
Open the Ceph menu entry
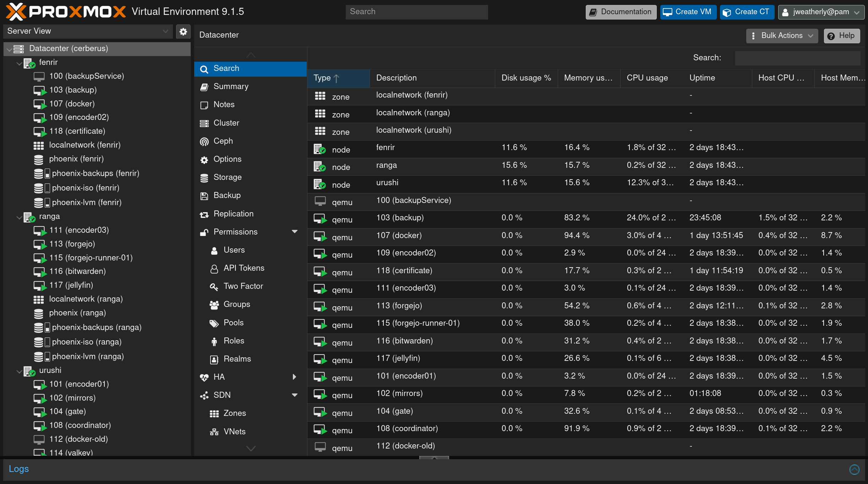[223, 141]
